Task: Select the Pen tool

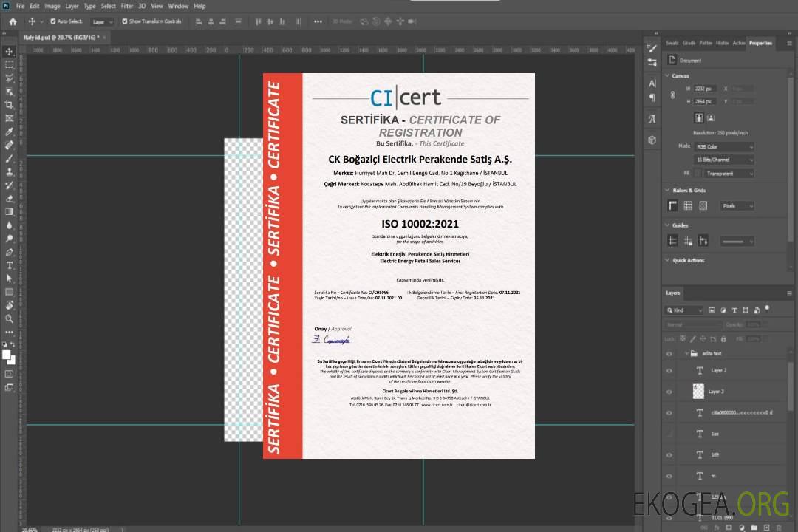Action: coord(9,252)
